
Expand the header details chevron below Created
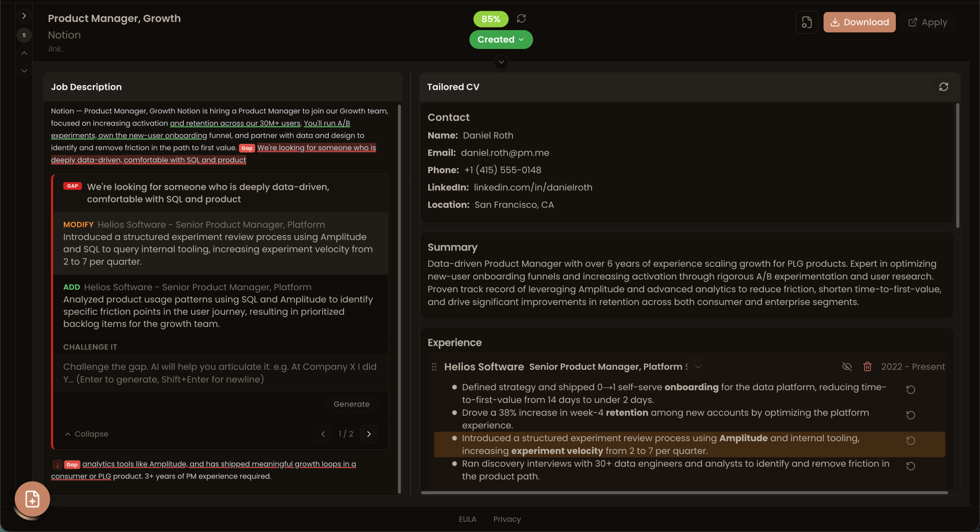click(x=501, y=62)
